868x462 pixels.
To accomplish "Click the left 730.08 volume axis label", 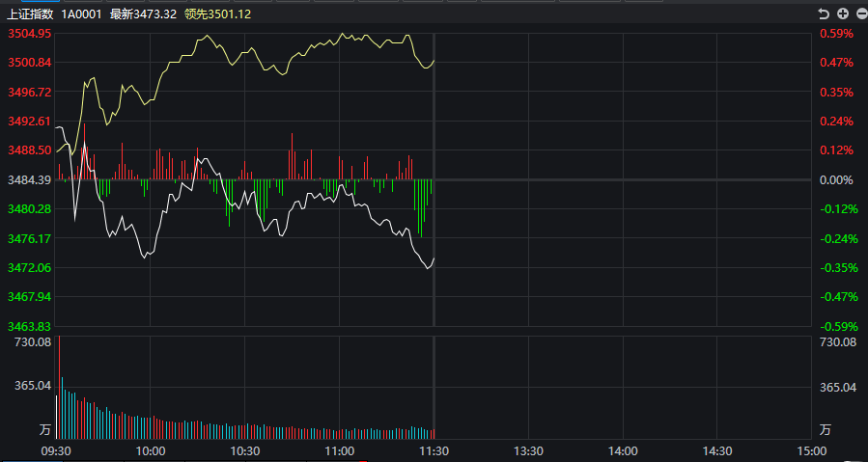I will 32,342.
